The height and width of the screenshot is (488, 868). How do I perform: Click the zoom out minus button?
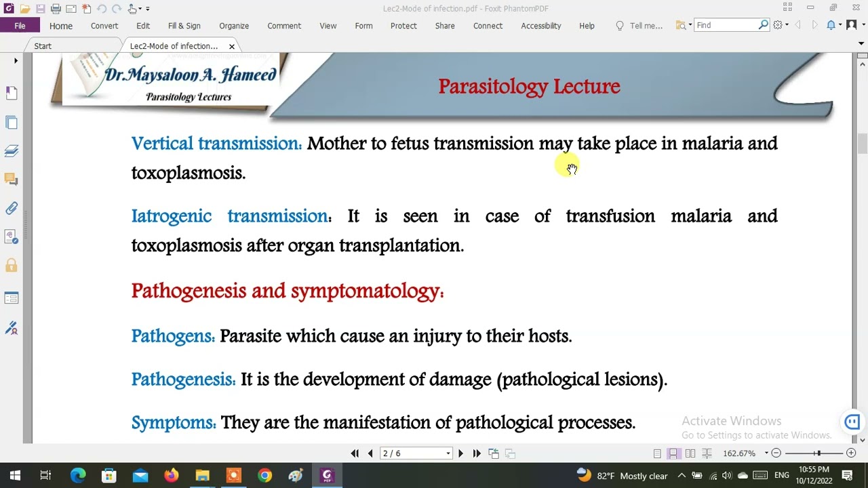(x=776, y=453)
